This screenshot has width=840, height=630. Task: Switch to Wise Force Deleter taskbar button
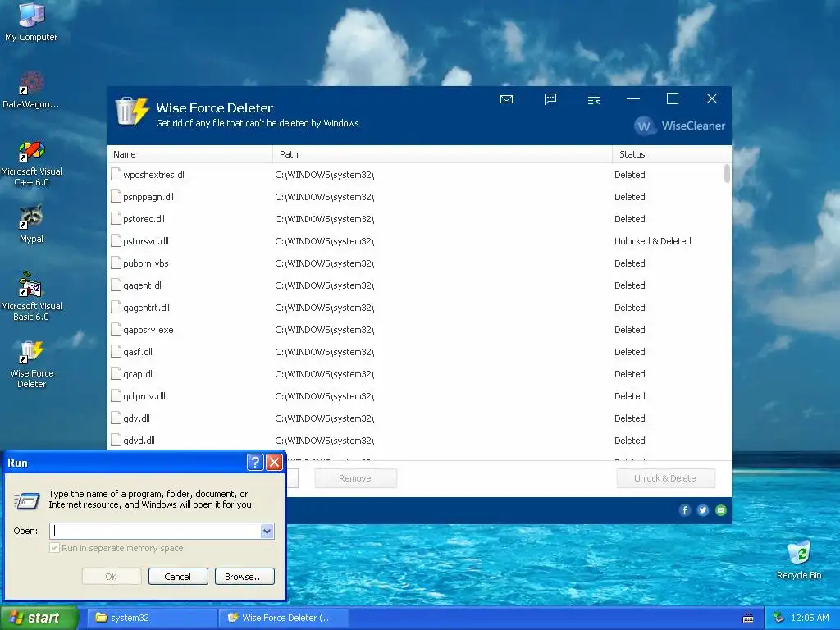pos(284,618)
